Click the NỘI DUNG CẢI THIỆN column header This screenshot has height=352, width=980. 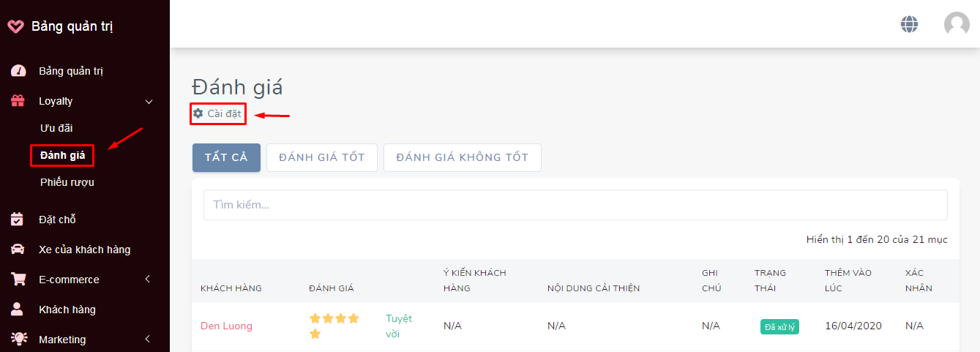(594, 288)
